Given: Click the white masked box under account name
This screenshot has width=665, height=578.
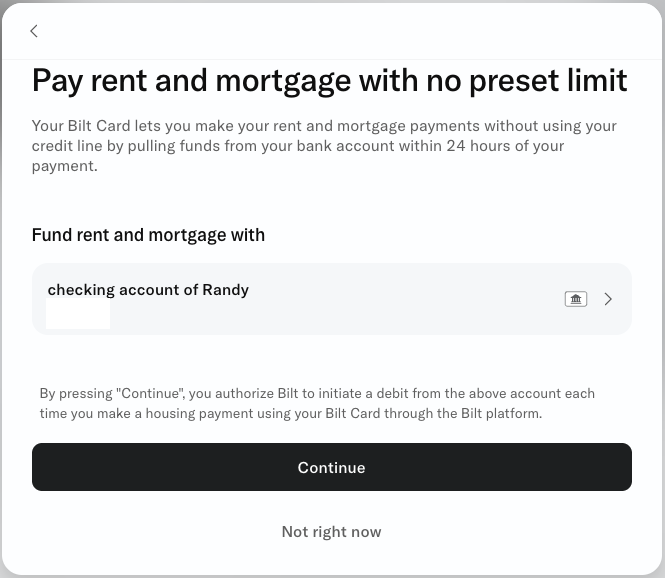Looking at the screenshot, I should (78, 313).
